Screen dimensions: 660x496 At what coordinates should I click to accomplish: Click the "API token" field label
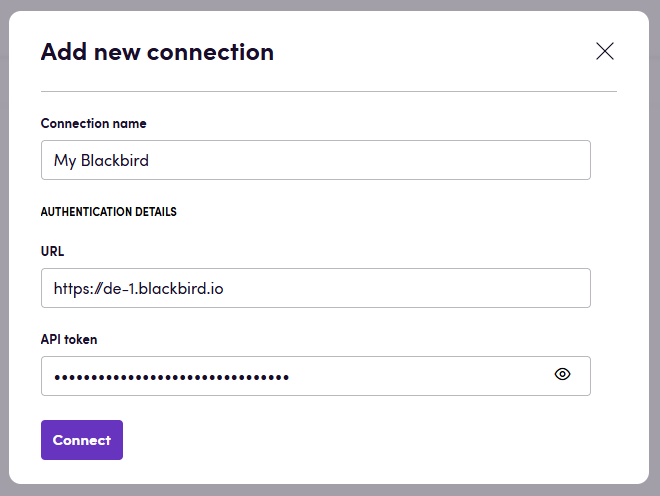pos(69,340)
